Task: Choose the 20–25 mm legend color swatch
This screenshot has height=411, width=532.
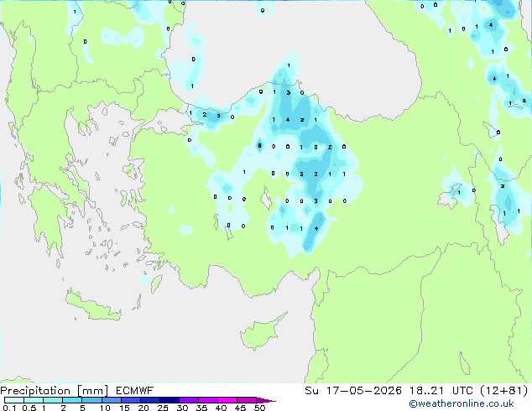Action: pos(150,400)
